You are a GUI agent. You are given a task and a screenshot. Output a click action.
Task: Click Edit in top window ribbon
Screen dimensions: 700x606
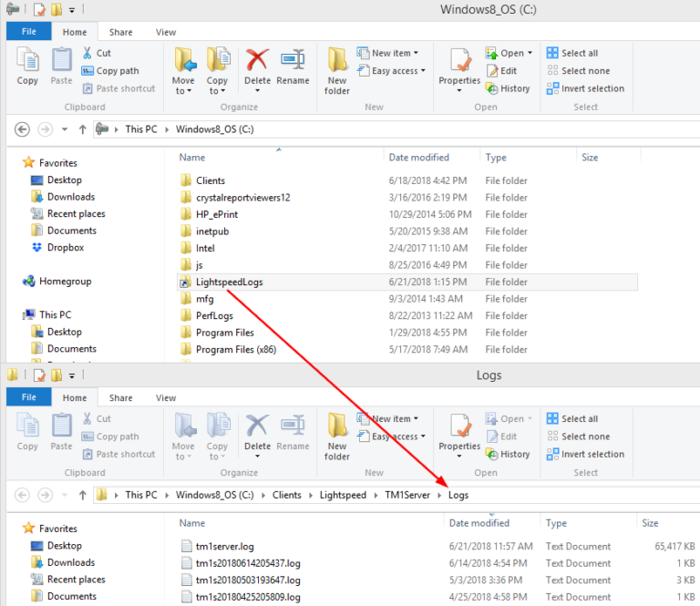(502, 71)
